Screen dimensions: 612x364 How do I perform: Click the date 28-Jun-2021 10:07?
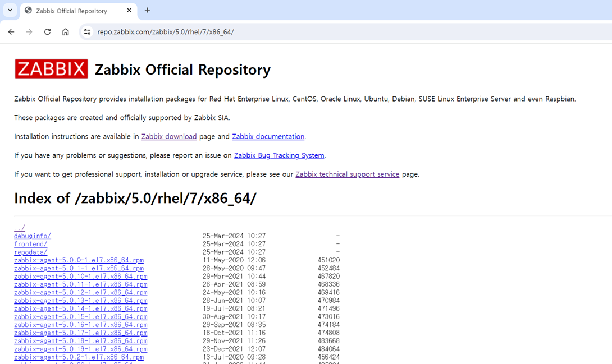point(234,301)
